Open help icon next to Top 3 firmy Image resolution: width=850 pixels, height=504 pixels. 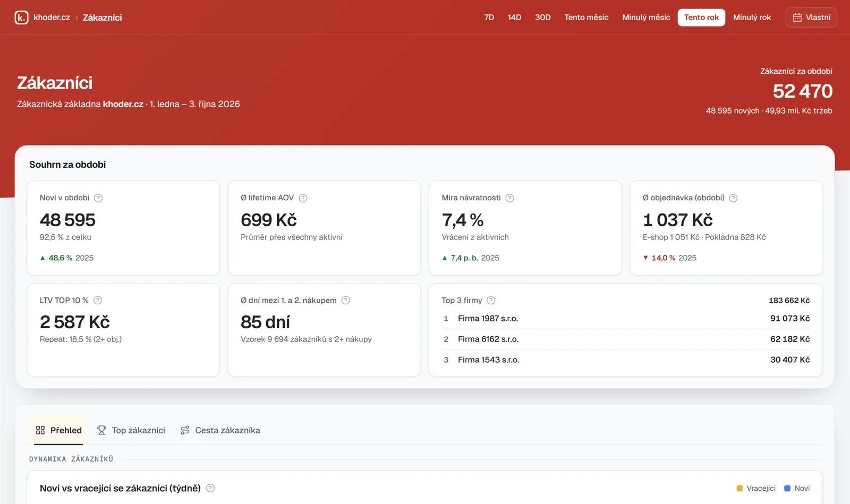(x=491, y=301)
